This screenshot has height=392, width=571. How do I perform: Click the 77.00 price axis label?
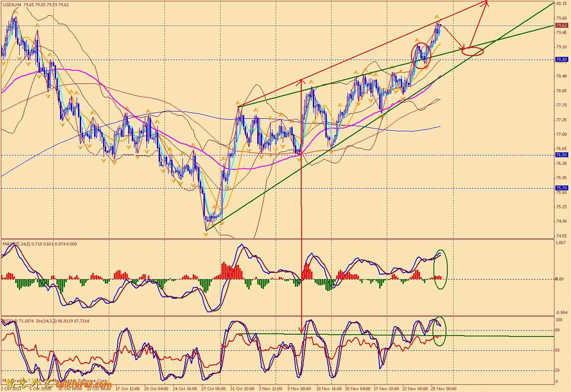pyautogui.click(x=562, y=134)
